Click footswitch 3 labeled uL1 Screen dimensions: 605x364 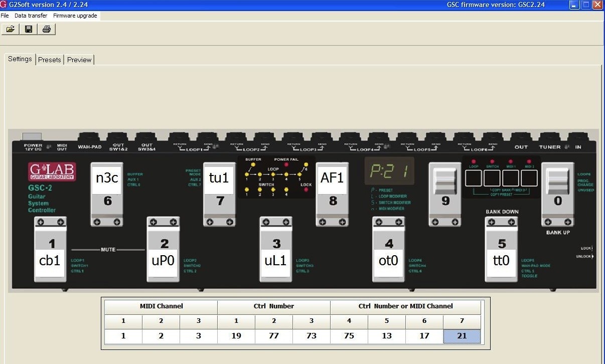[x=276, y=249]
